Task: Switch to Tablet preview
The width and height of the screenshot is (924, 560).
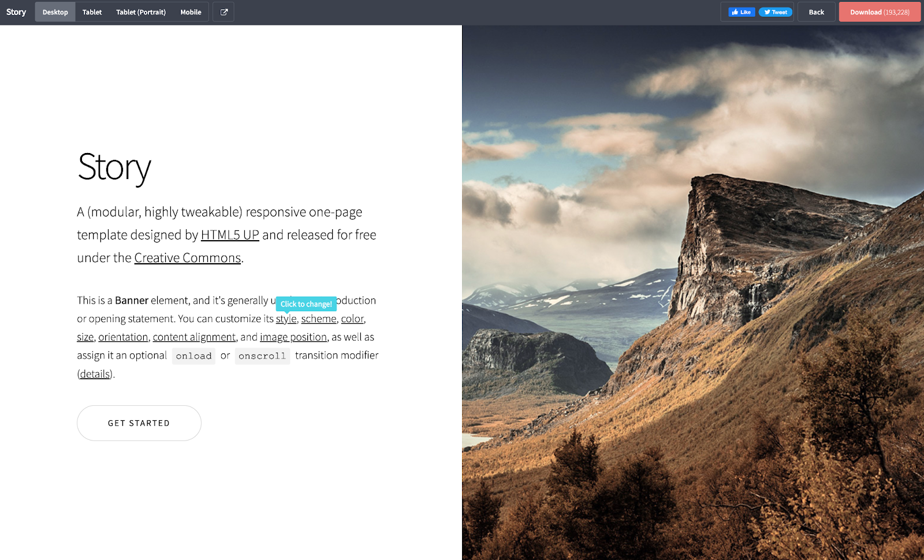Action: click(x=91, y=12)
